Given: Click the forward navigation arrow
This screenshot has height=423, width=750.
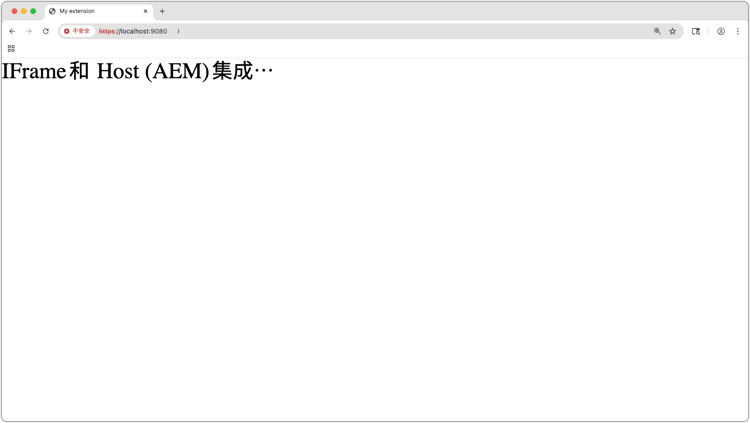Looking at the screenshot, I should tap(29, 31).
